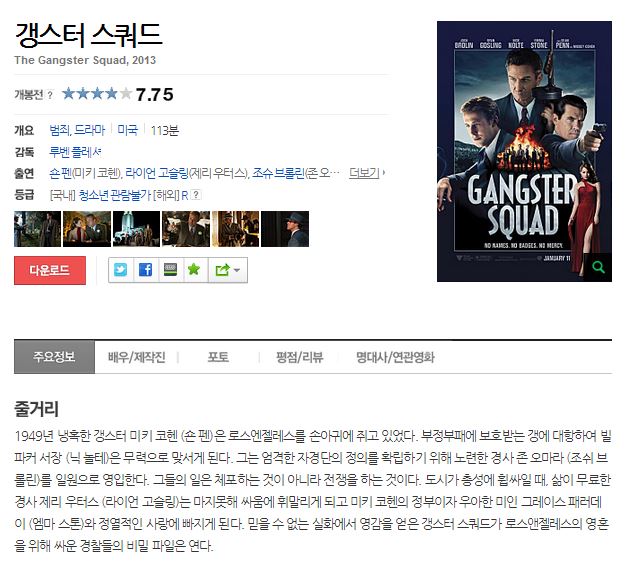Enlarge the poster with the magnifier icon
The width and height of the screenshot is (630, 569).
click(x=598, y=267)
